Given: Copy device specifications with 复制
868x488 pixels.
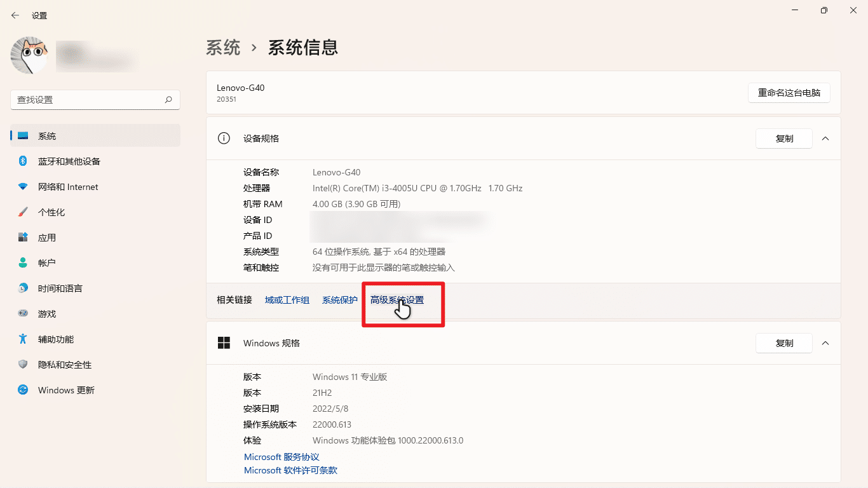Looking at the screenshot, I should (783, 139).
